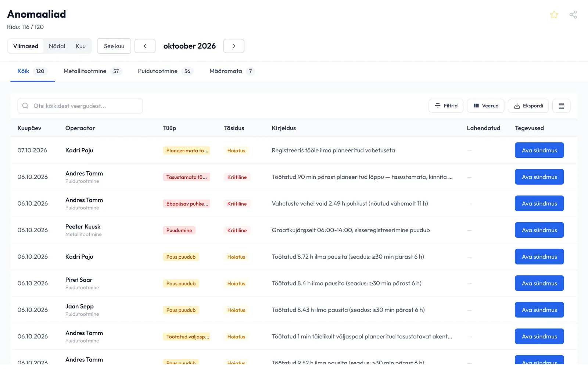
Task: Sort by Kirjeldus column header
Action: click(x=284, y=128)
